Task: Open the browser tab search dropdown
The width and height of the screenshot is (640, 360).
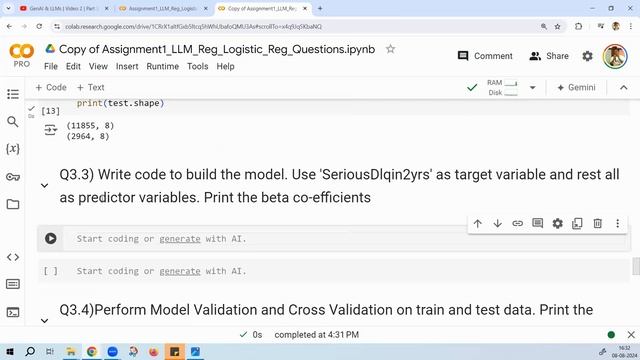Action: coord(8,8)
